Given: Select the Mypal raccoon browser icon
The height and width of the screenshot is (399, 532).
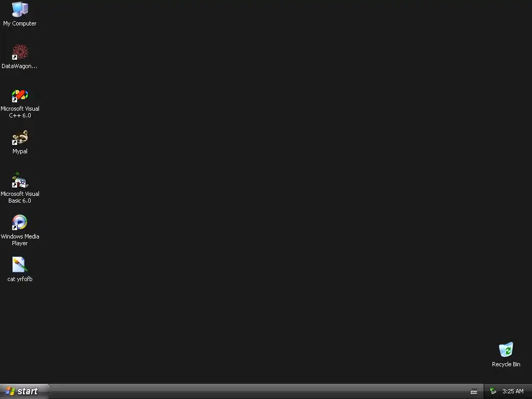Looking at the screenshot, I should pos(20,137).
